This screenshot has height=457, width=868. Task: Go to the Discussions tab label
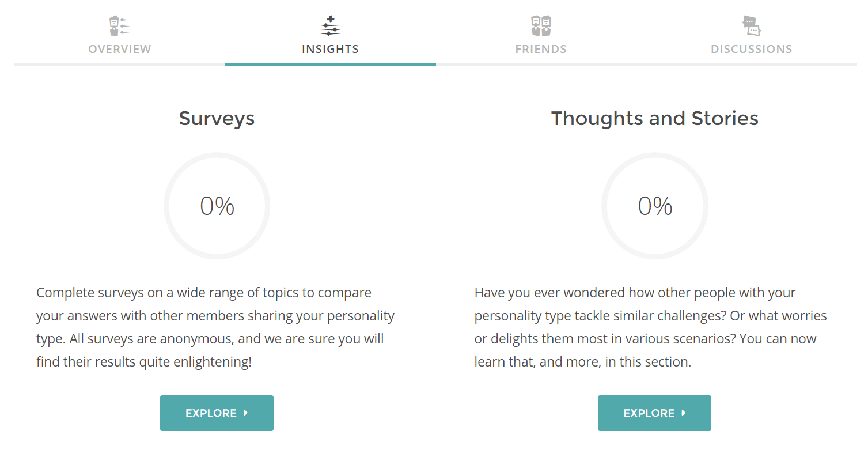752,50
